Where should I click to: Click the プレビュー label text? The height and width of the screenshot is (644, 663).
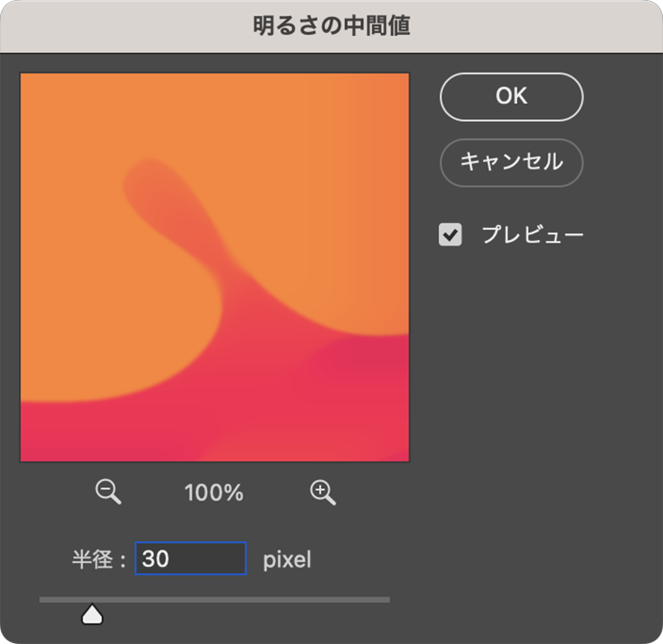click(x=532, y=235)
